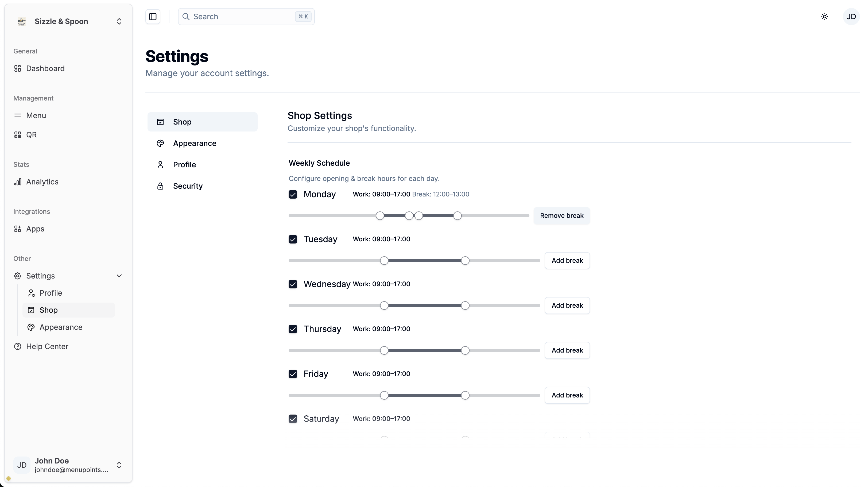Viewport: 868px width, 487px height.
Task: Remove break from Monday
Action: [561, 216]
